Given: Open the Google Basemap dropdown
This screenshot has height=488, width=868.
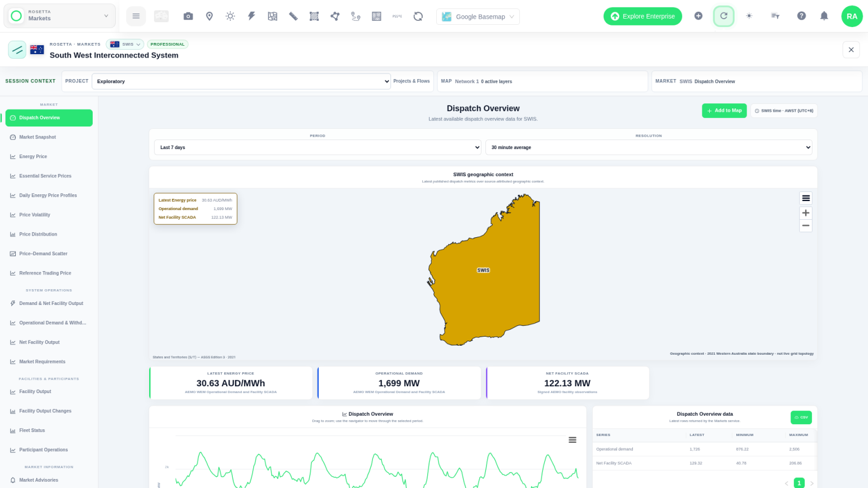Looking at the screenshot, I should tap(478, 16).
